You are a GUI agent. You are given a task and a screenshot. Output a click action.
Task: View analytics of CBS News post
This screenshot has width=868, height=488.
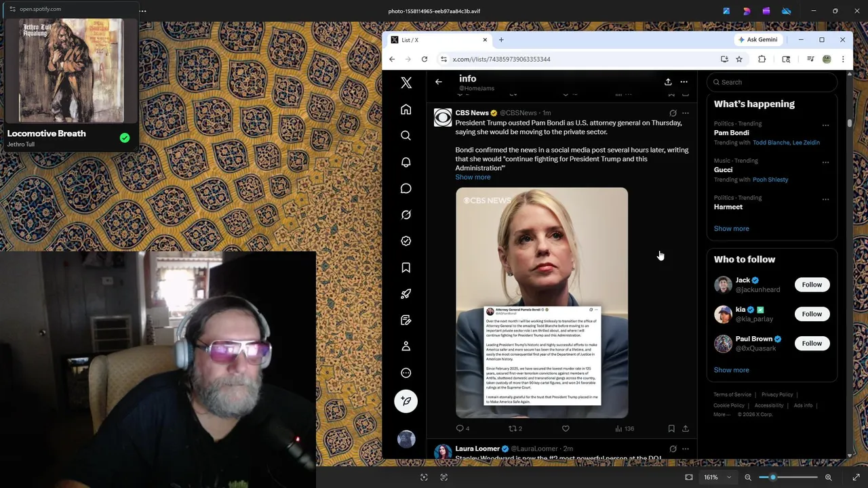pyautogui.click(x=624, y=428)
